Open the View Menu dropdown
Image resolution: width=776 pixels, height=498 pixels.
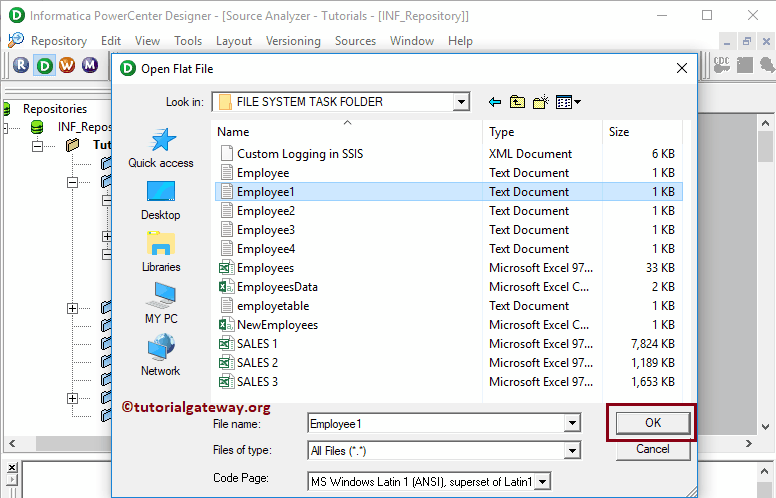568,102
